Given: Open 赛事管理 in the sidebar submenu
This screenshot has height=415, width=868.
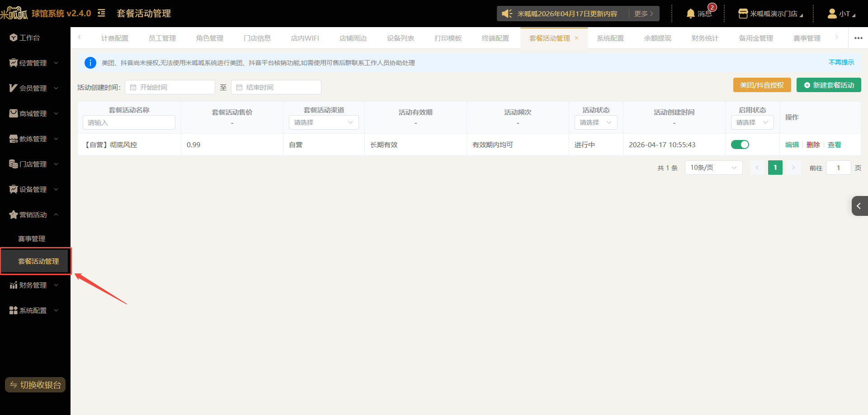Looking at the screenshot, I should pyautogui.click(x=32, y=238).
